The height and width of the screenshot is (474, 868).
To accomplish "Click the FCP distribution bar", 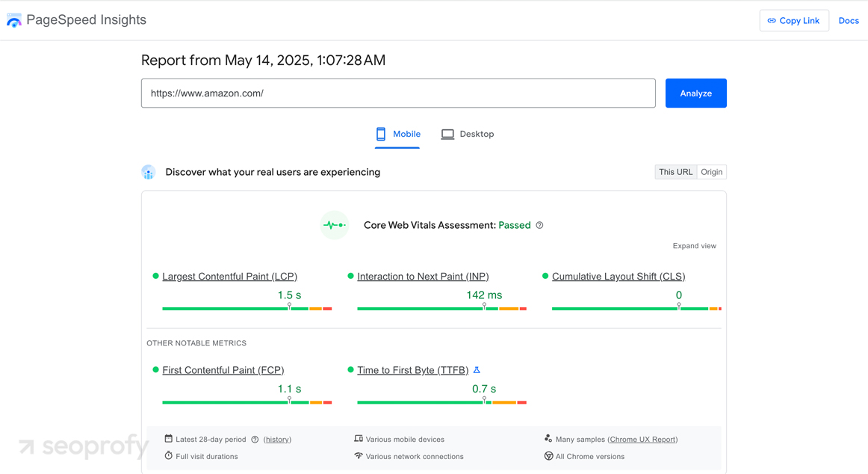I will [x=247, y=402].
